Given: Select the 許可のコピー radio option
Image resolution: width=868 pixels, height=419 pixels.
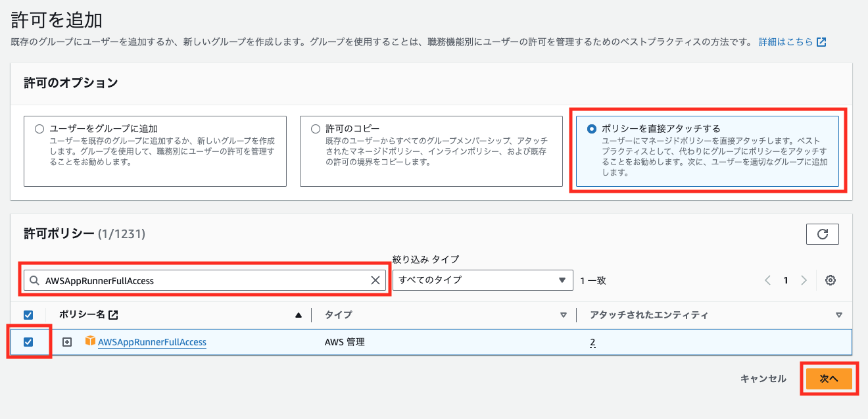Looking at the screenshot, I should [x=316, y=129].
